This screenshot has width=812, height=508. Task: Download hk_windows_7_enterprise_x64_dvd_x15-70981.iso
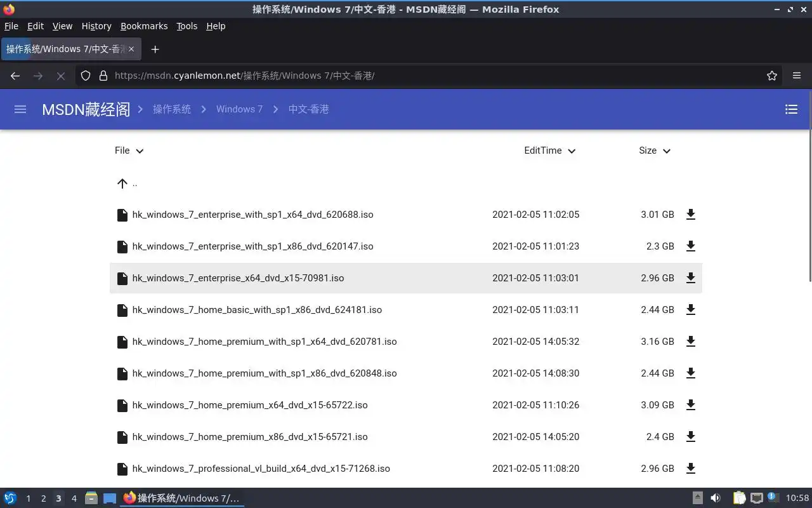tap(691, 278)
